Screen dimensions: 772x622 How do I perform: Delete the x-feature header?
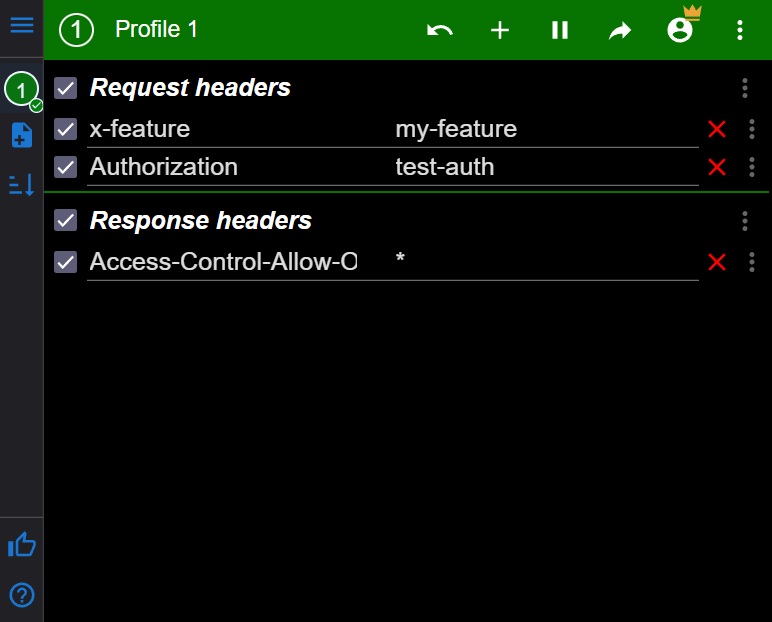point(717,129)
